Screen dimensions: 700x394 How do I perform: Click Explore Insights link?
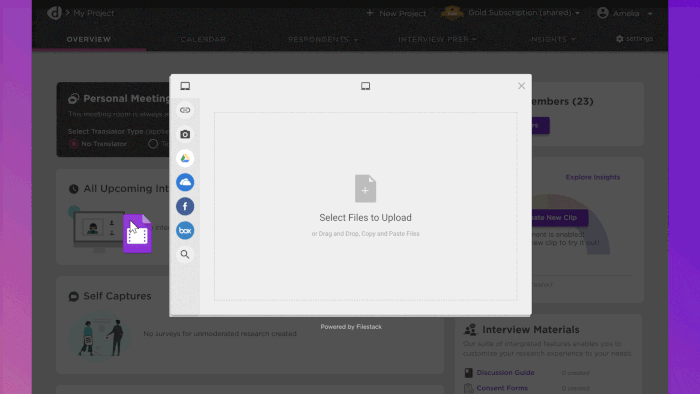pos(592,177)
